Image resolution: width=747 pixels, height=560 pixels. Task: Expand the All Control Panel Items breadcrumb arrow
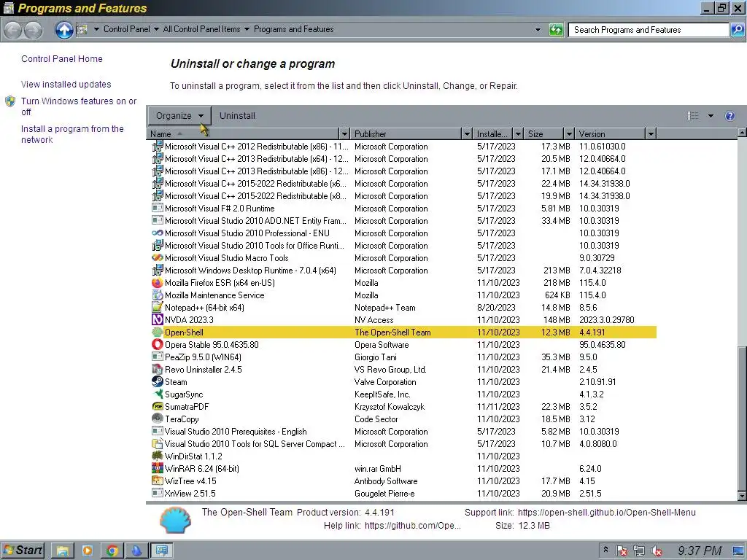(x=247, y=29)
